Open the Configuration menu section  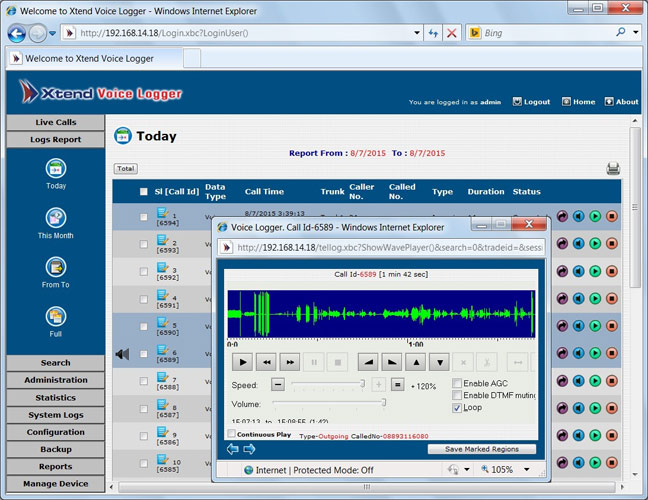(56, 432)
